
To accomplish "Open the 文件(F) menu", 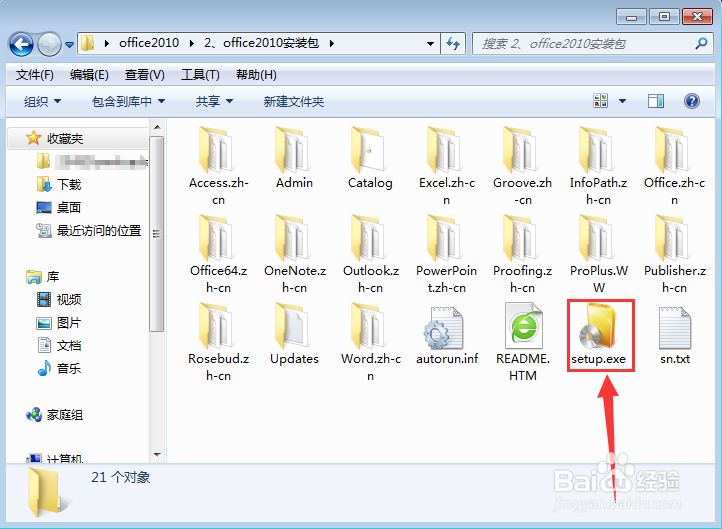I will coord(35,75).
